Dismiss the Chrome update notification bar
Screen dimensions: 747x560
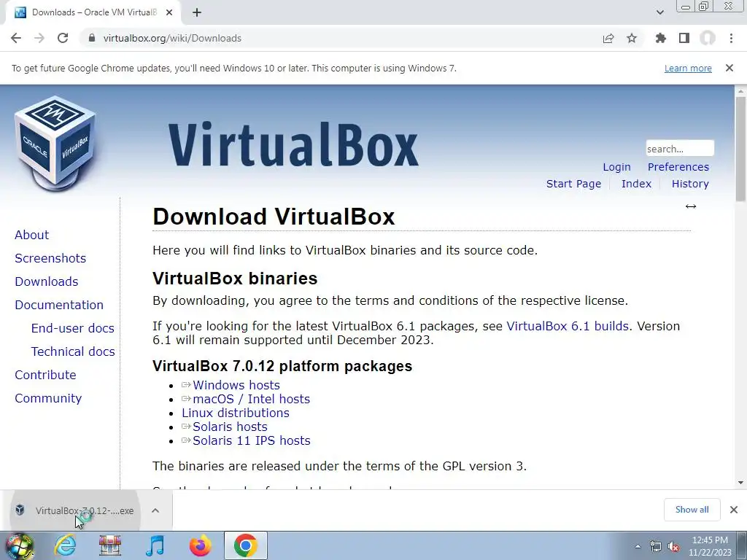tap(729, 68)
